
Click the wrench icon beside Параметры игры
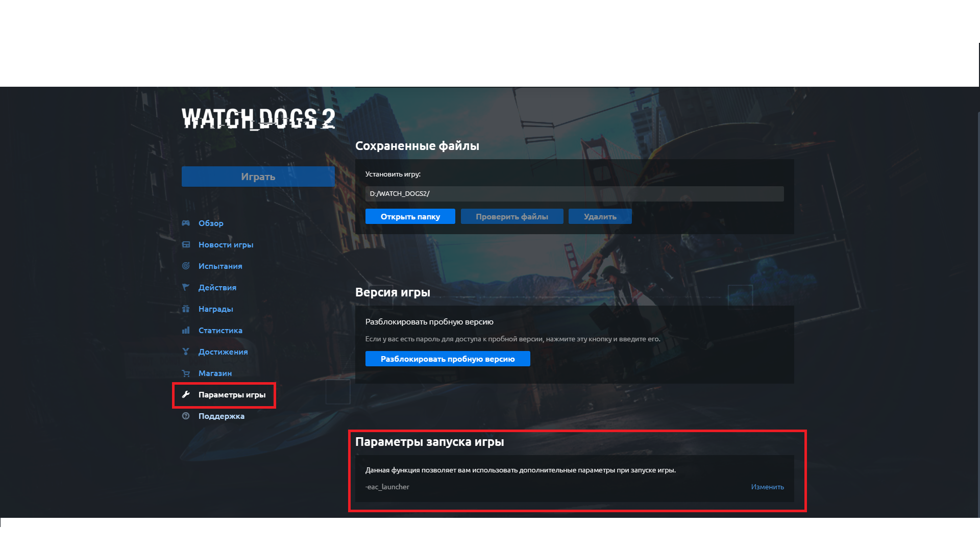pos(186,394)
